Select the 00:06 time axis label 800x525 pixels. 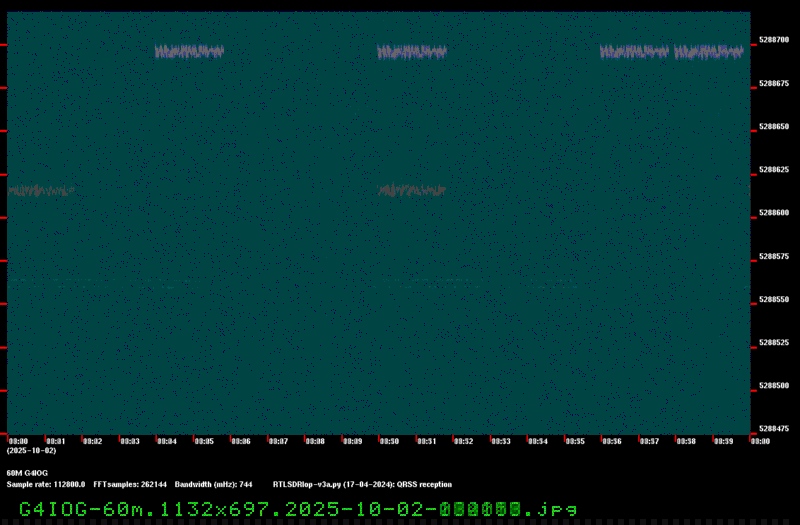tap(241, 441)
